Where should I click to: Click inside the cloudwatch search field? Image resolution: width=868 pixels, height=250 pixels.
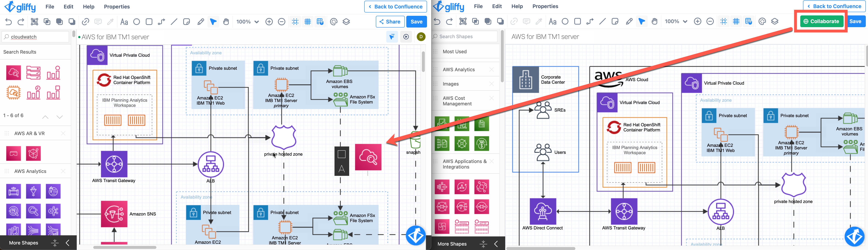[x=35, y=37]
